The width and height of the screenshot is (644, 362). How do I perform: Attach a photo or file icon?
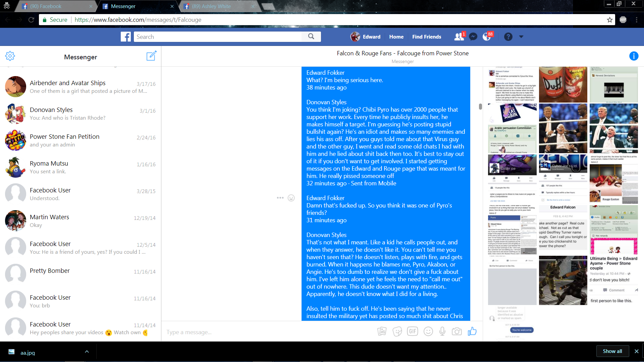[x=382, y=331]
